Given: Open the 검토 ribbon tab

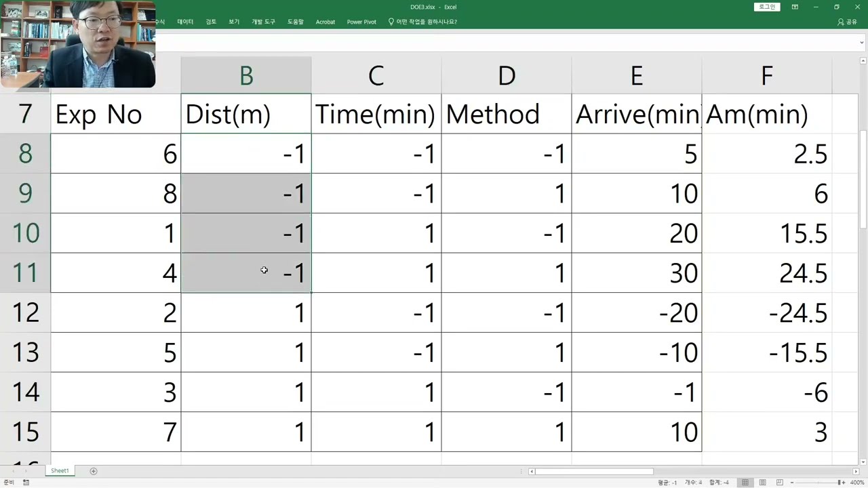Looking at the screenshot, I should point(211,22).
